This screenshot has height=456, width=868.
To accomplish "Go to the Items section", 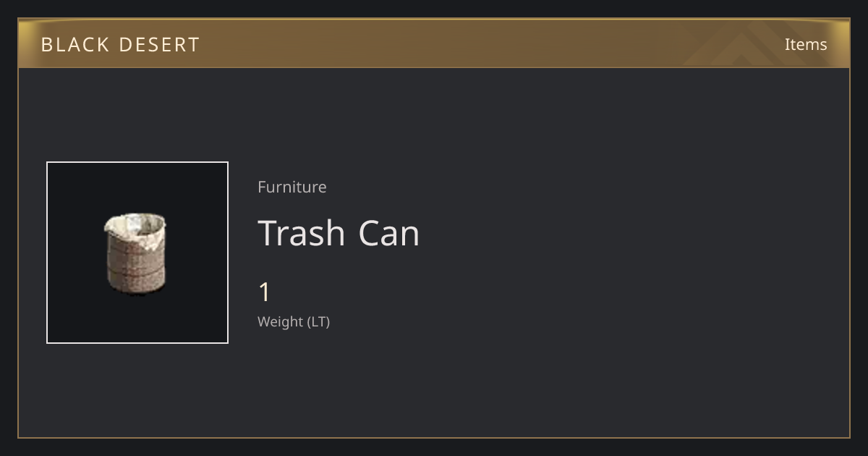I will [x=806, y=44].
